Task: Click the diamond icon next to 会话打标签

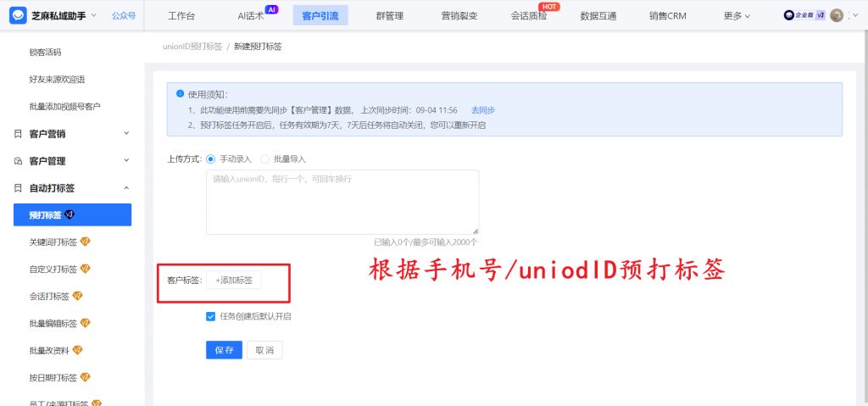Action: pyautogui.click(x=77, y=296)
